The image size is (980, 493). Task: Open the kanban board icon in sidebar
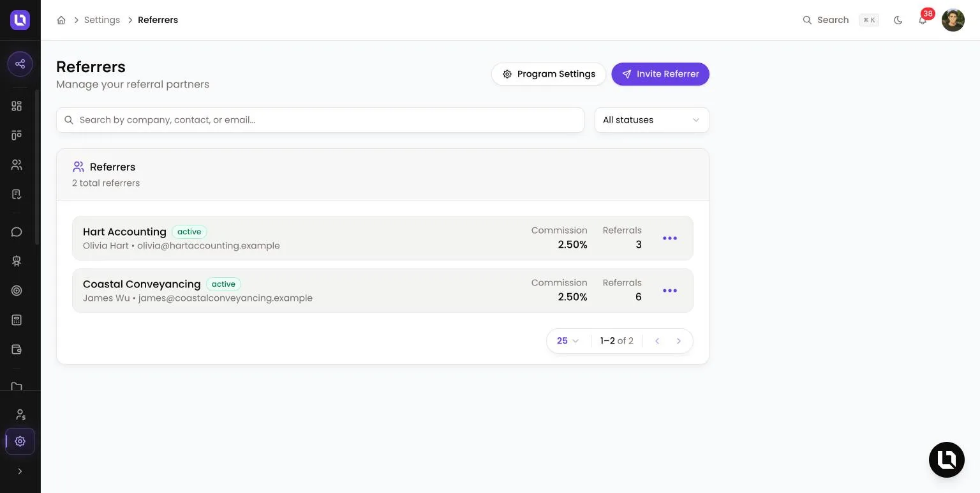(17, 135)
